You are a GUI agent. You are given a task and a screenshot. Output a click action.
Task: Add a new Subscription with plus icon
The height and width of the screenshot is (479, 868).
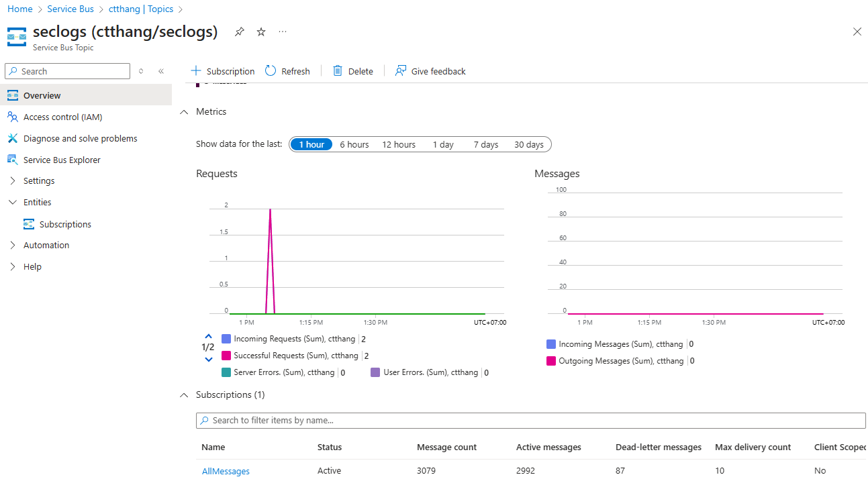pyautogui.click(x=196, y=71)
